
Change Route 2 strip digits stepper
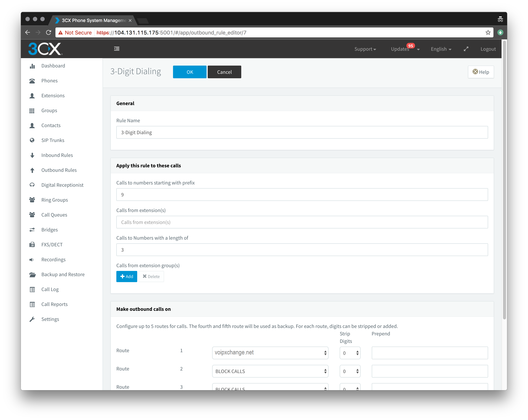click(350, 371)
